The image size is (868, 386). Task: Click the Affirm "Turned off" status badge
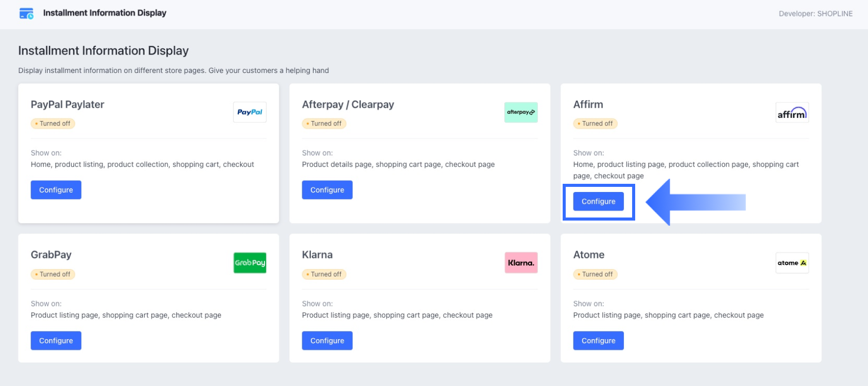[595, 124]
